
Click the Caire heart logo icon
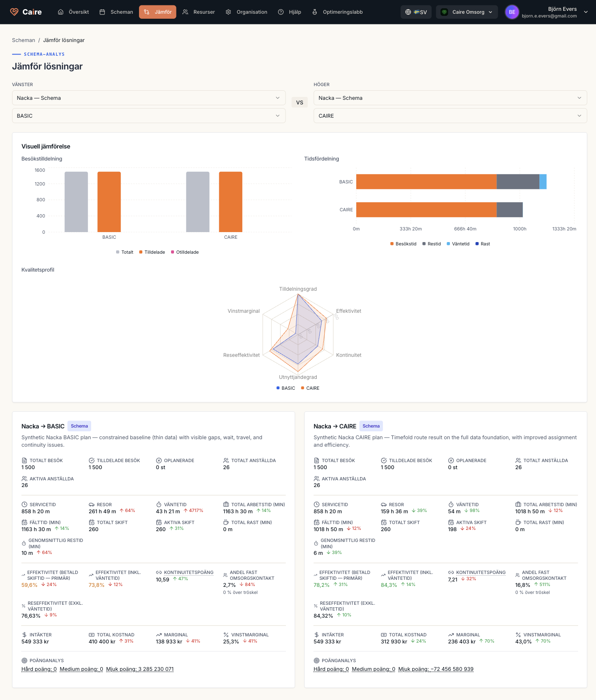click(x=15, y=12)
